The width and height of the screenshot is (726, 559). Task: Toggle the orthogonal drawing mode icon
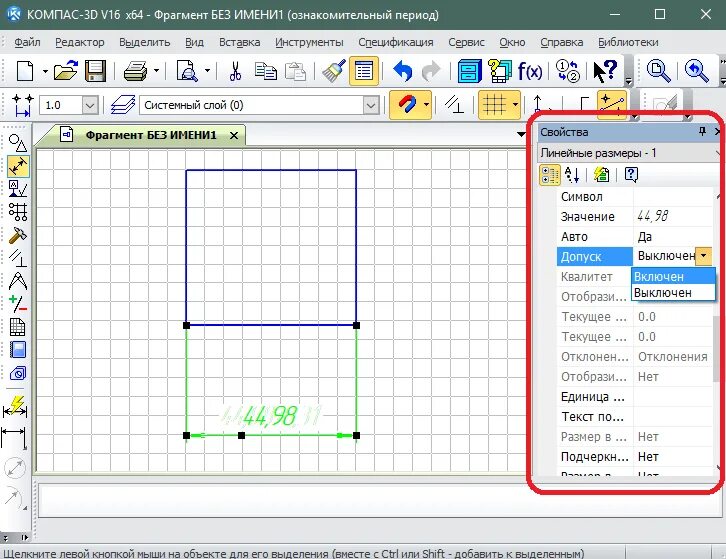click(584, 105)
